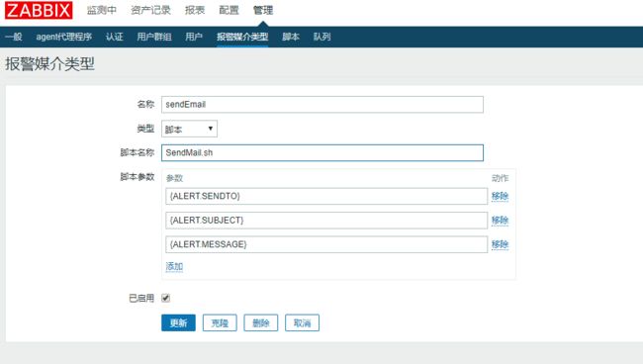Viewport: 643px width, 364px height.
Task: Open the 监测中 menu
Action: 101,10
